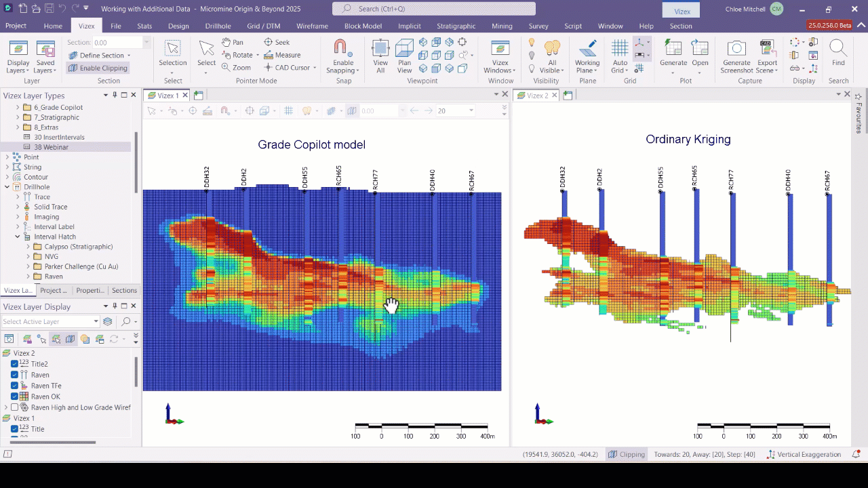Click the layers stack icon beside Select Active Layer

[107, 321]
